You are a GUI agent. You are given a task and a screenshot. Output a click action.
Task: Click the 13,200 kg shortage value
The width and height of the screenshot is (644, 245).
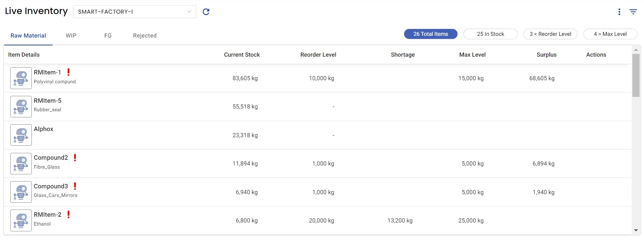pyautogui.click(x=400, y=220)
